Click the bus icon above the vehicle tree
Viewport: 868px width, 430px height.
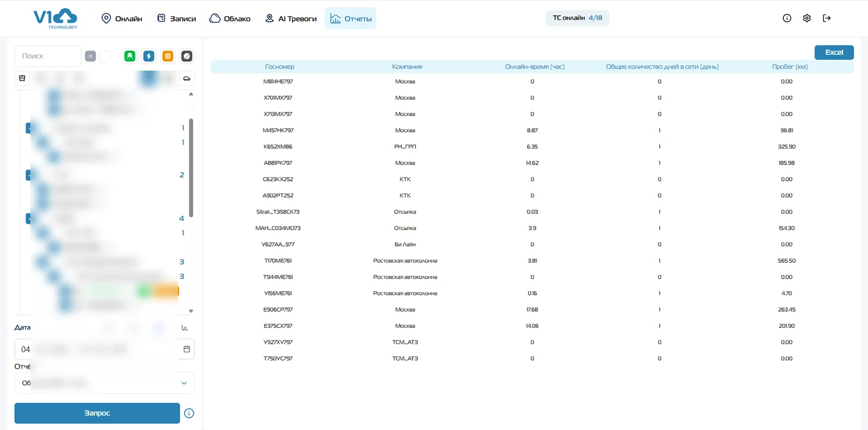pos(22,78)
